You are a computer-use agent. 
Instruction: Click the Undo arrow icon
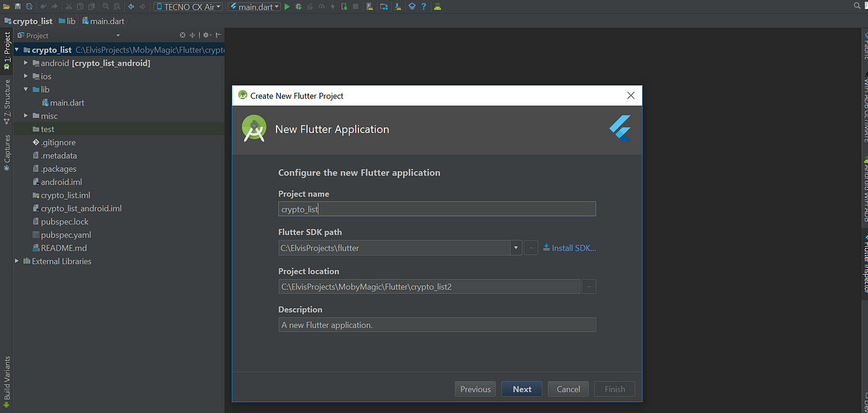tap(43, 6)
